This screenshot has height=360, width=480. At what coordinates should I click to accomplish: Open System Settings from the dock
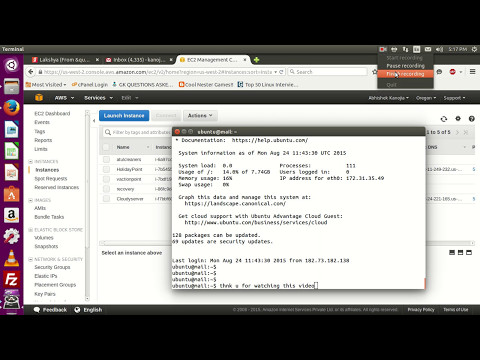point(11,236)
